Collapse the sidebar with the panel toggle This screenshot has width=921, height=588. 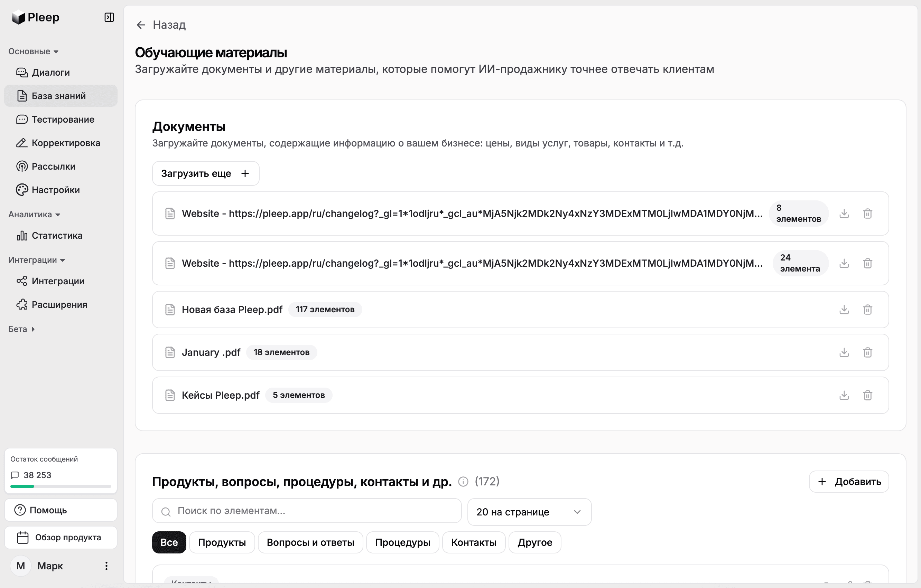point(109,17)
